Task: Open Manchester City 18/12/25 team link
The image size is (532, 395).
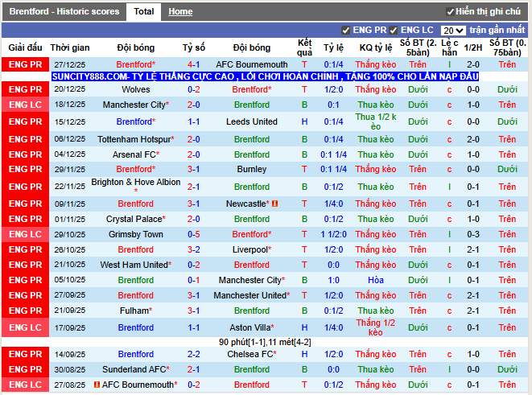Action: click(136, 105)
